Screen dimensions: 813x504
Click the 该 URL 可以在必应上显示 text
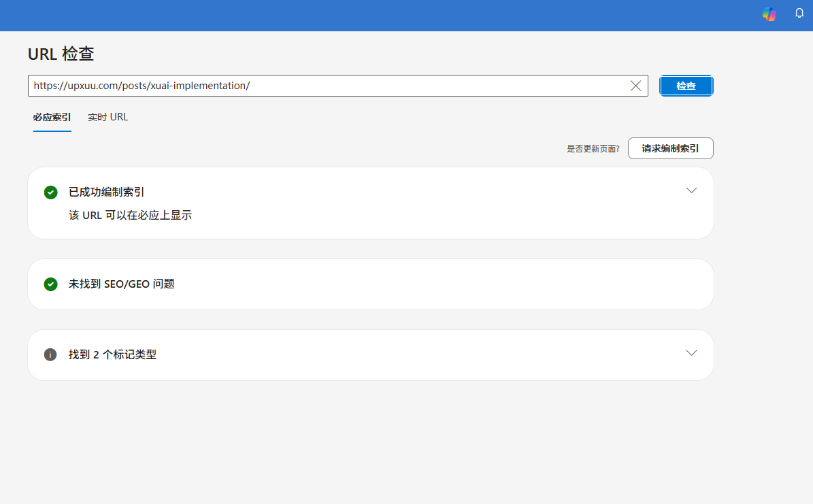click(x=130, y=215)
